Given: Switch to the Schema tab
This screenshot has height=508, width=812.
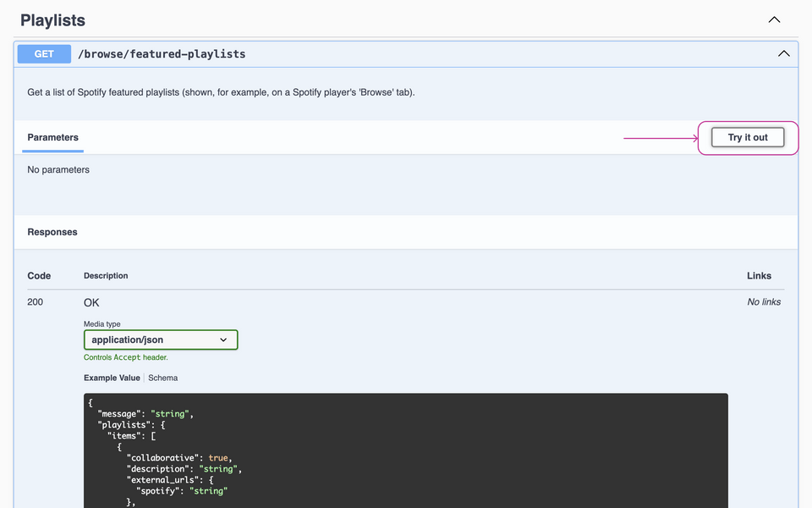Looking at the screenshot, I should (163, 378).
